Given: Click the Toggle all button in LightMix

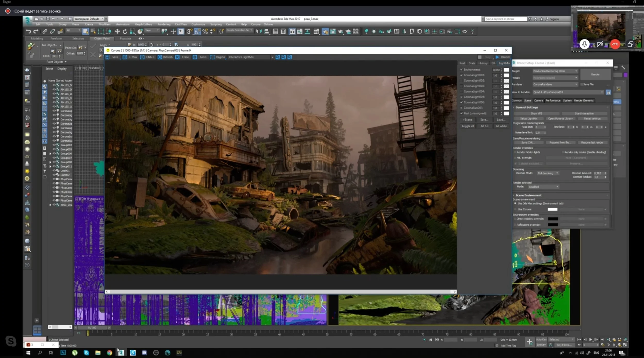Looking at the screenshot, I should click(x=468, y=126).
